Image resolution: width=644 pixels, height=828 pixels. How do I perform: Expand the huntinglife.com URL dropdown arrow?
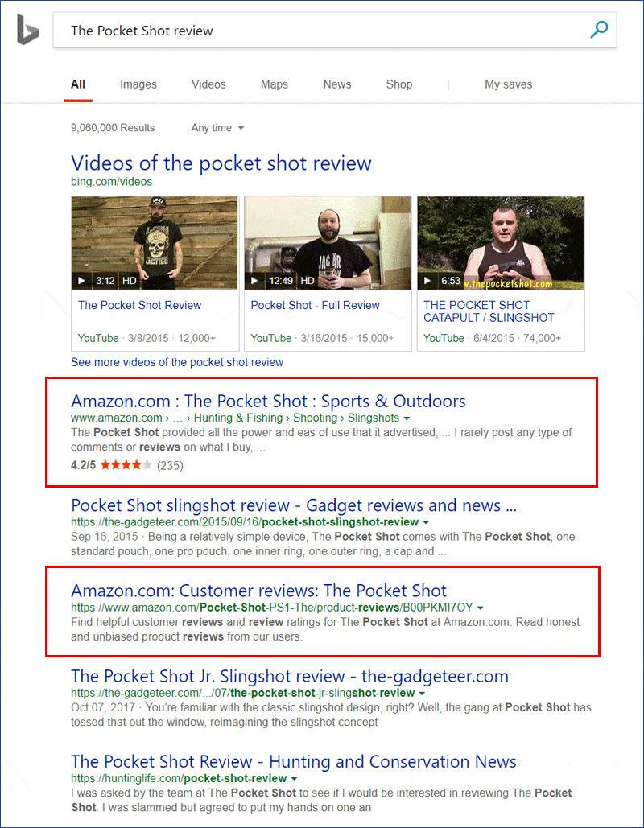coord(295,779)
